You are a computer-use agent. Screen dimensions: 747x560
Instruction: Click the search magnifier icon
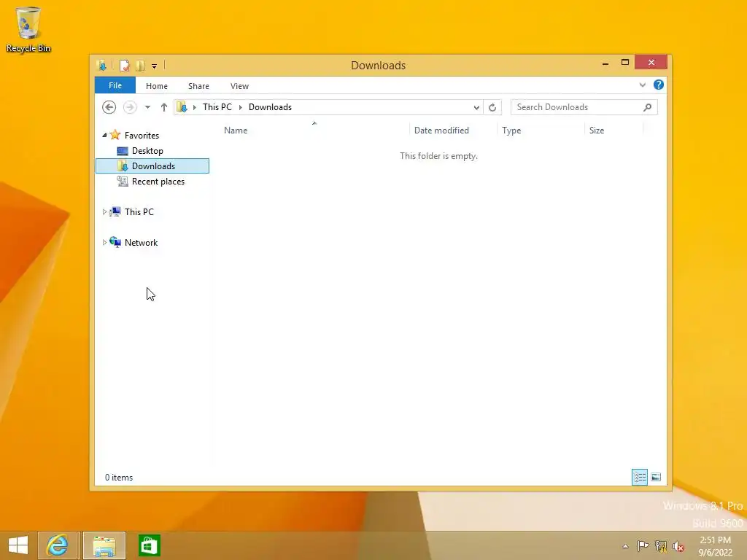648,107
